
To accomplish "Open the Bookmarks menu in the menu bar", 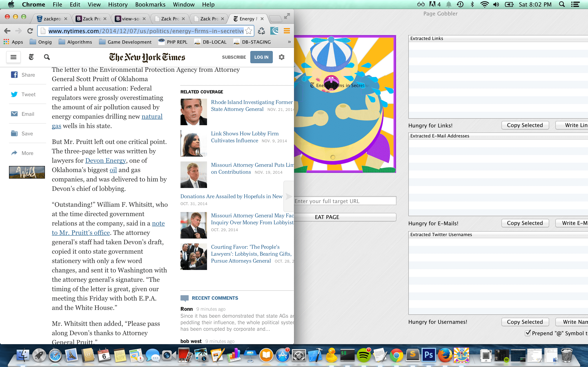I will click(150, 4).
